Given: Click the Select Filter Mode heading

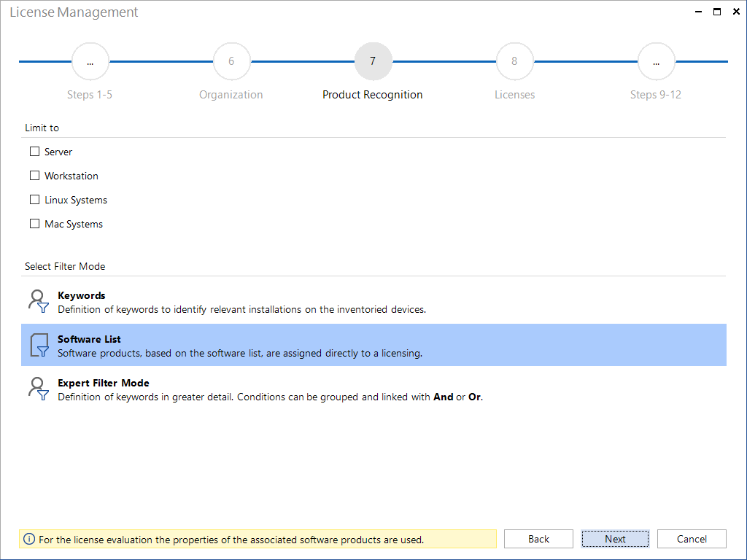Looking at the screenshot, I should [65, 266].
